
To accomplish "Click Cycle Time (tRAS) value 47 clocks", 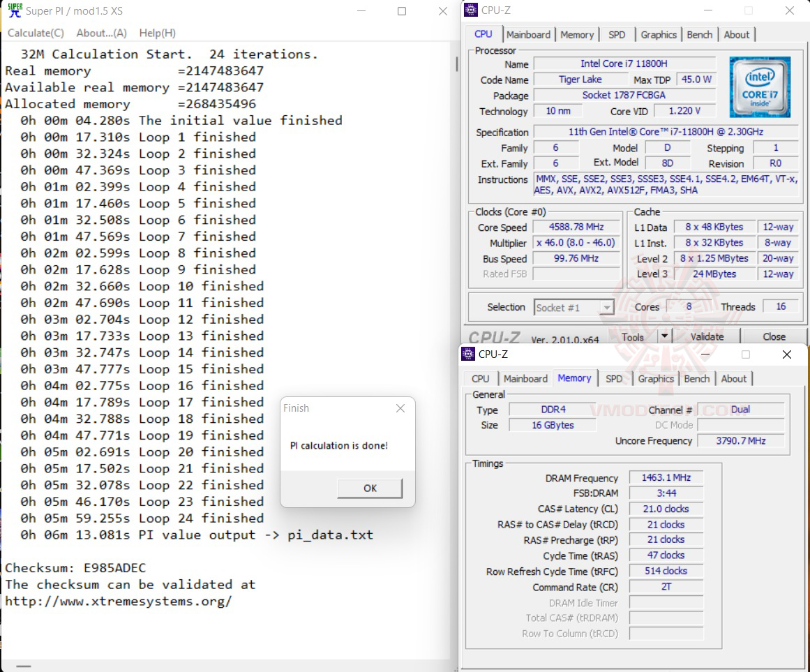I will [x=666, y=555].
